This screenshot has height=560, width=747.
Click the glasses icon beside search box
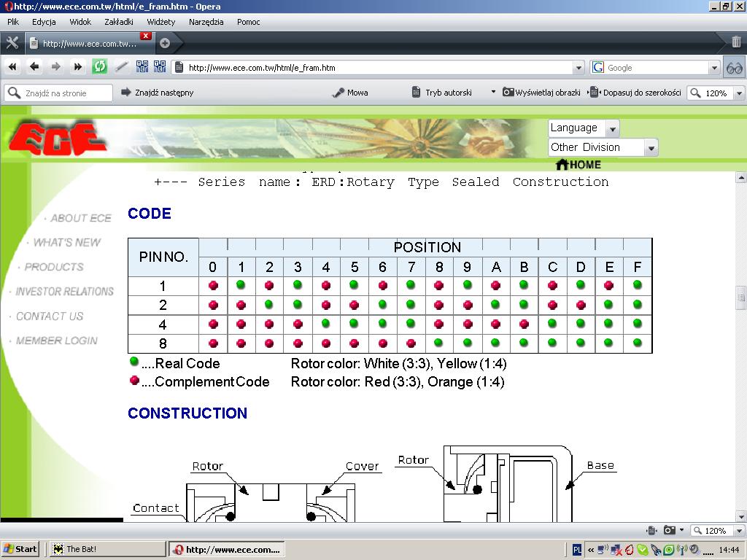735,68
